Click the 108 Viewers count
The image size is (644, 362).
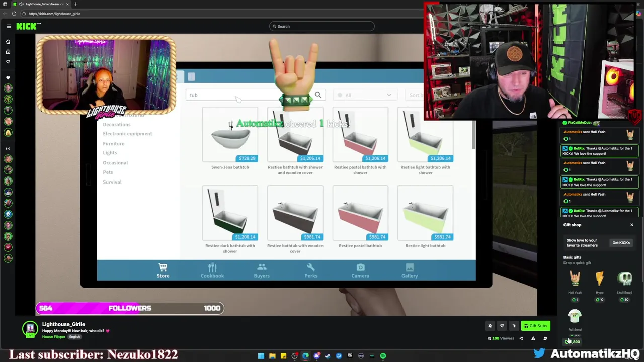[x=501, y=338]
